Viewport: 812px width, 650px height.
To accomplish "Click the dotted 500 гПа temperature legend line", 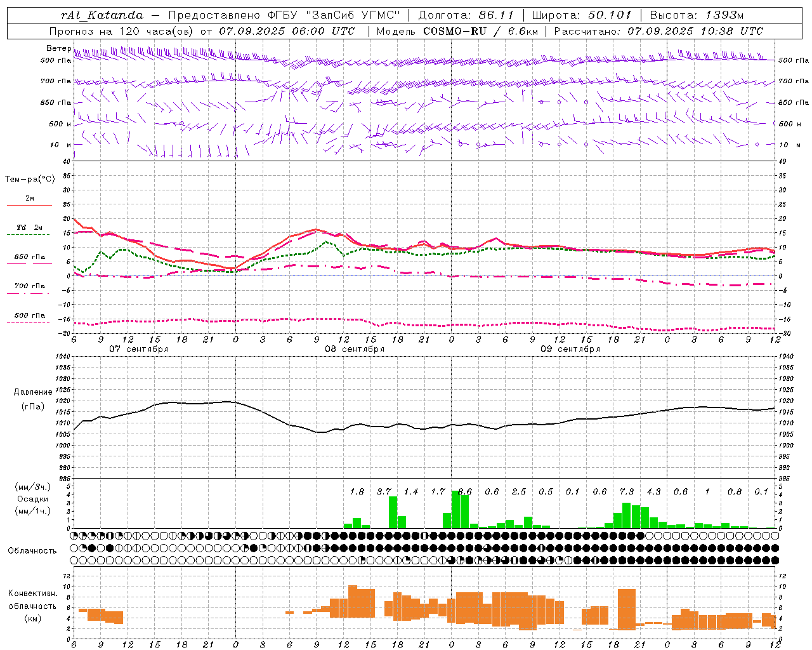I will pos(28,323).
